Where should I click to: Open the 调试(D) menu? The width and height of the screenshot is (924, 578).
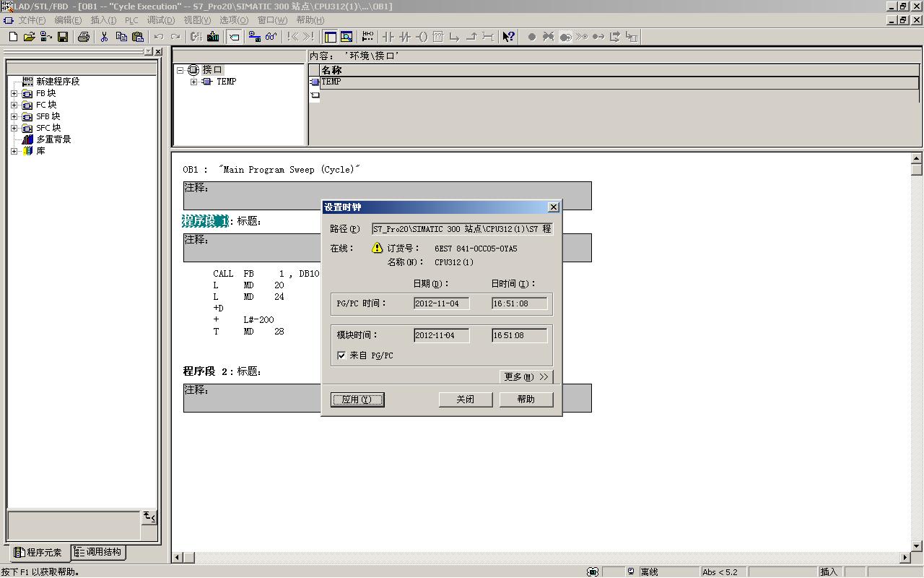161,20
